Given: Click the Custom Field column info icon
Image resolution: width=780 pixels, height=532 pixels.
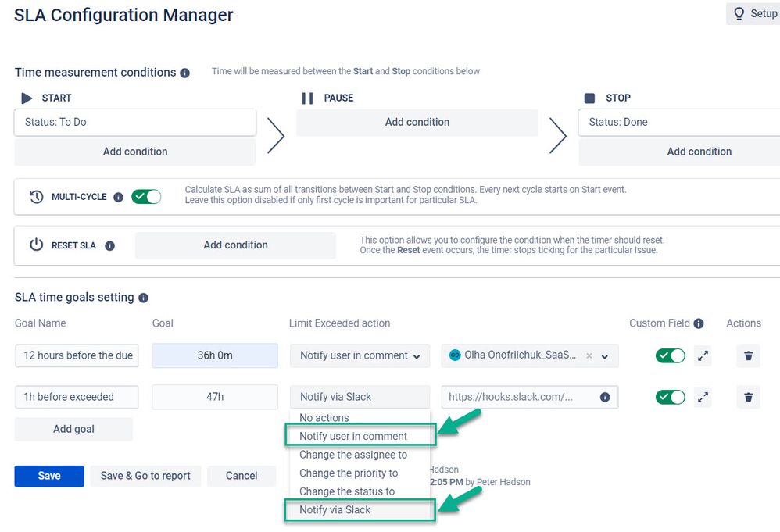Looking at the screenshot, I should click(x=699, y=323).
